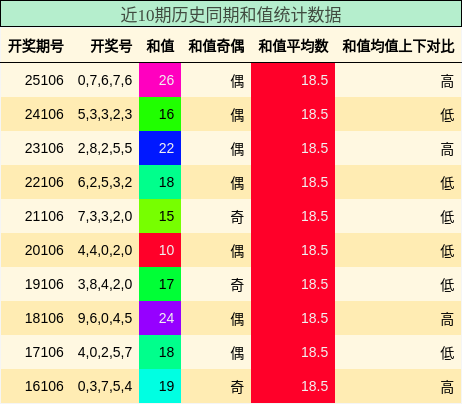
Task: Select issue number 21106
Action: point(44,216)
